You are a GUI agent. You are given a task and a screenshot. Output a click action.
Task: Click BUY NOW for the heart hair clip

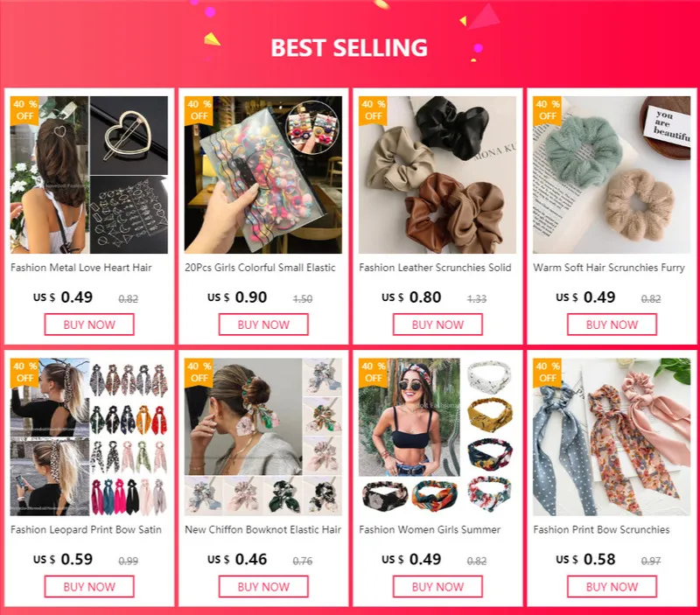pyautogui.click(x=89, y=325)
